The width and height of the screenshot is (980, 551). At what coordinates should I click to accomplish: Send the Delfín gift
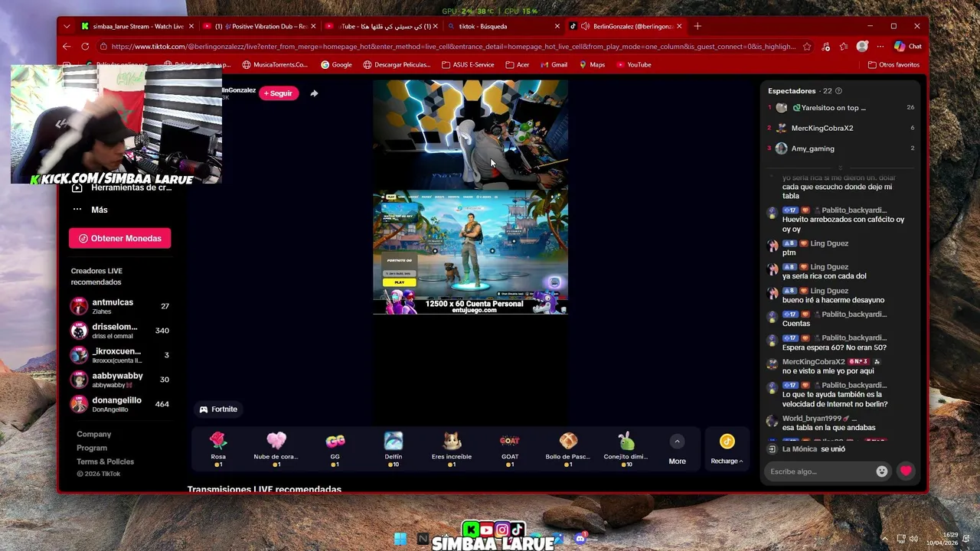pyautogui.click(x=393, y=449)
